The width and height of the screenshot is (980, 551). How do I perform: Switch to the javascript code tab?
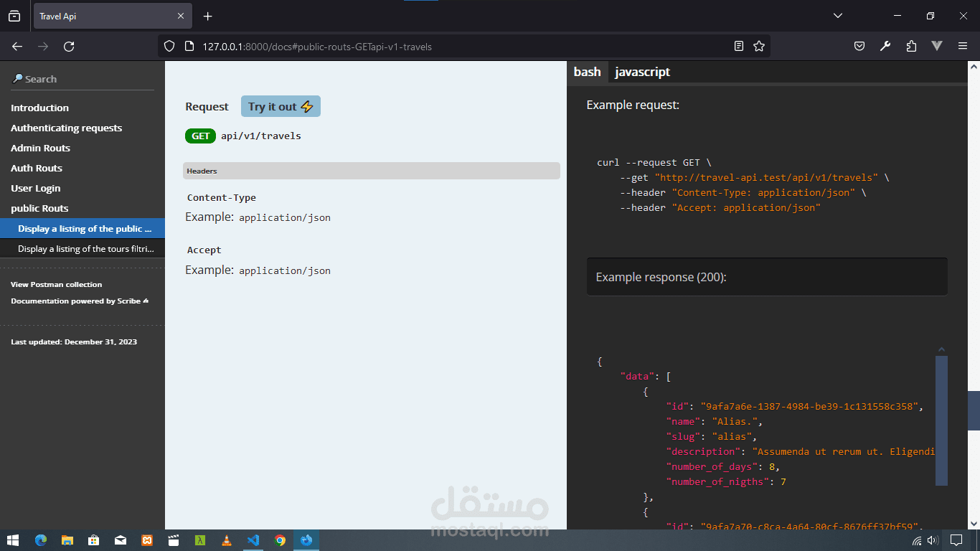pyautogui.click(x=642, y=72)
